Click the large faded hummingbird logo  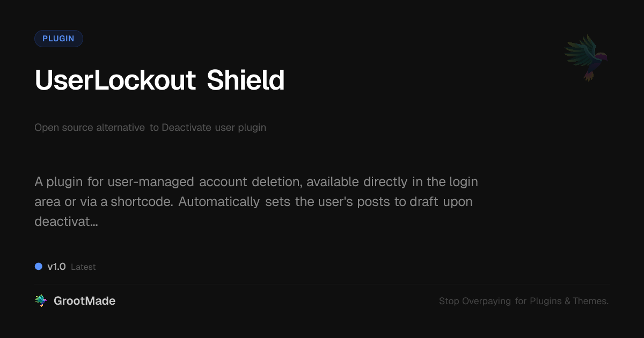[586, 57]
